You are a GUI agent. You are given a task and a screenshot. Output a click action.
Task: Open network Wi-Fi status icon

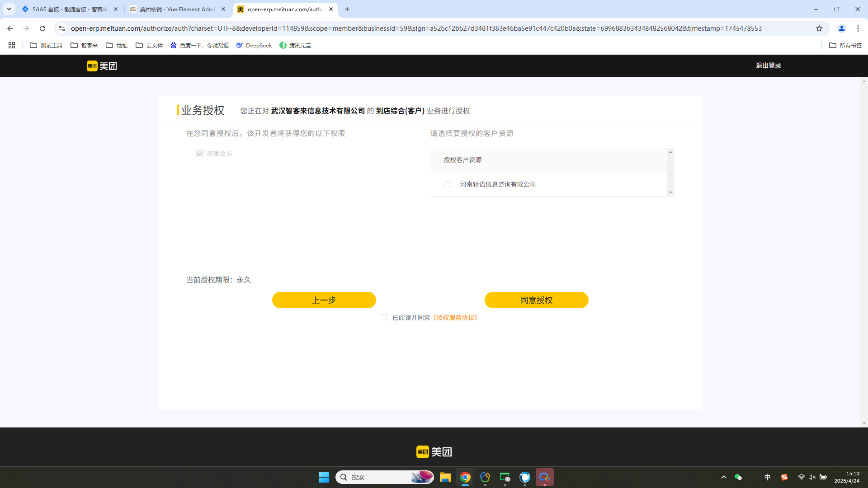click(x=801, y=477)
